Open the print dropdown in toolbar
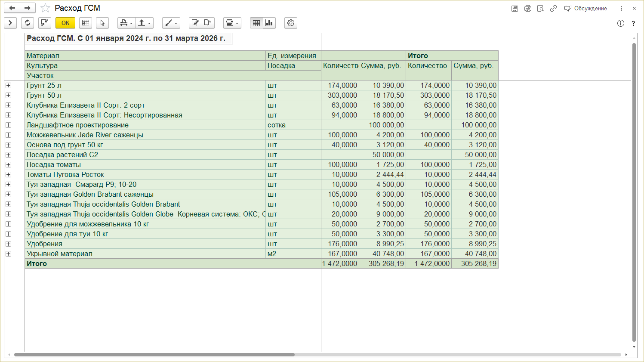Screen dimensions: 644x362 (126, 23)
